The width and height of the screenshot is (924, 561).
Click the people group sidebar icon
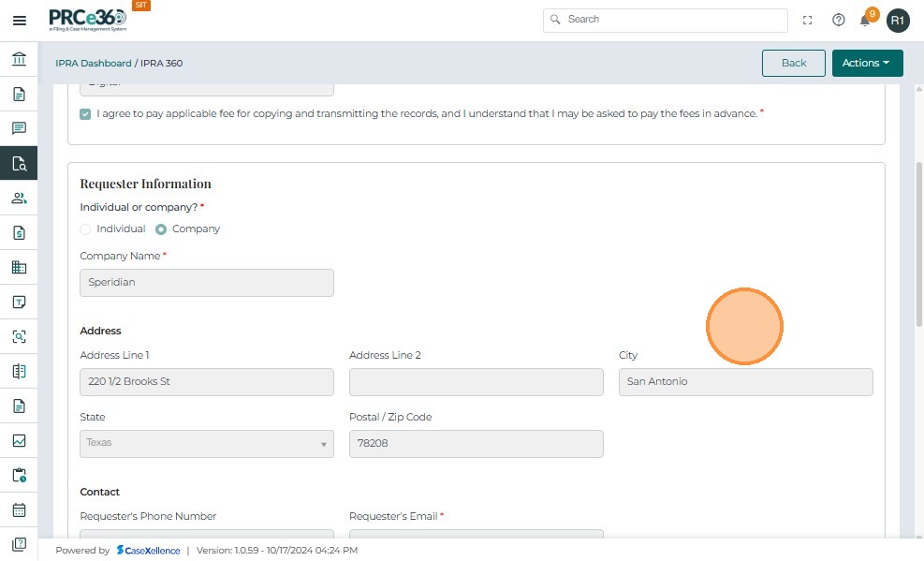click(x=19, y=199)
